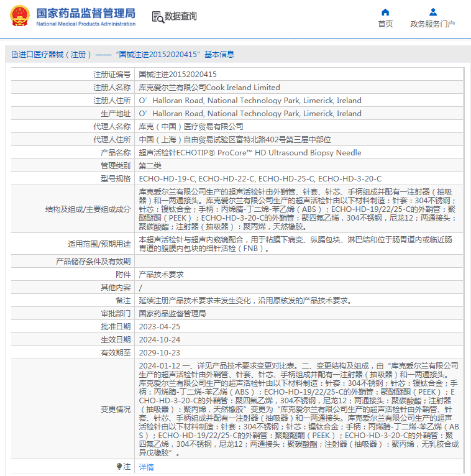
Task: Click agent address 富特北路402号 value
Action: pos(235,140)
